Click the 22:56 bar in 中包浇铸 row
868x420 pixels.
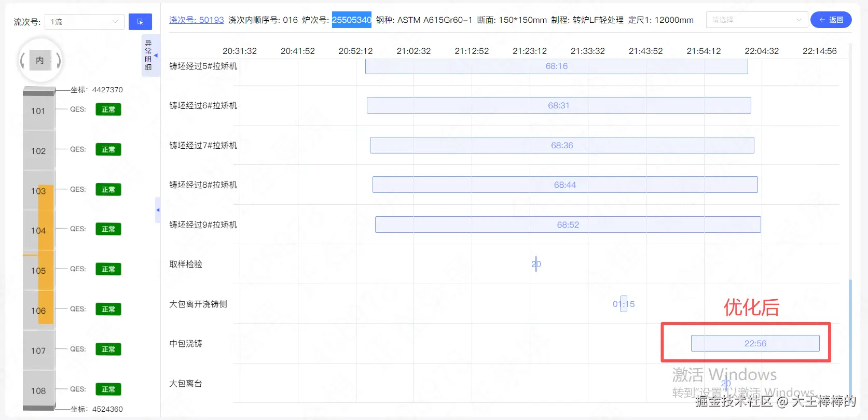click(755, 343)
